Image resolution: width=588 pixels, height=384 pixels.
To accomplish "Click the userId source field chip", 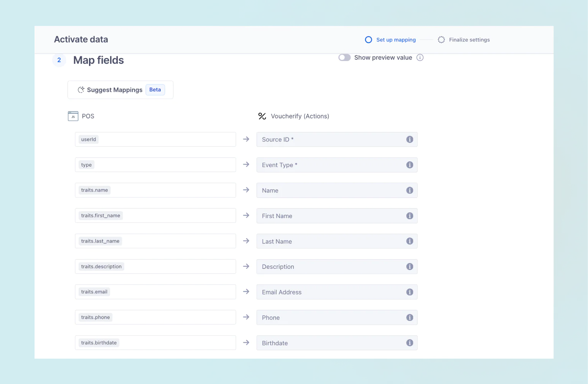I will pyautogui.click(x=88, y=139).
